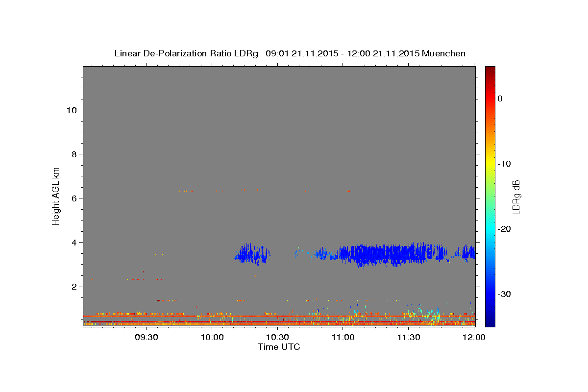Click the 10:00 time tick label
This screenshot has height=392, width=588.
212,338
